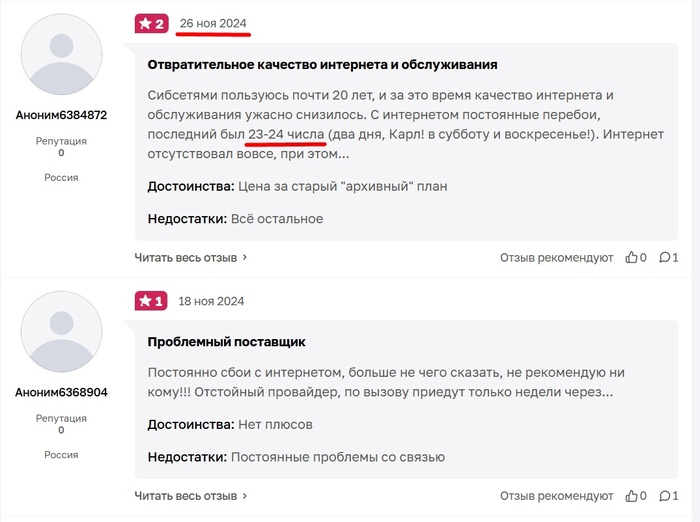This screenshot has height=522, width=700.
Task: Open comments bubble on Аноним6384872 review
Action: pos(665,257)
